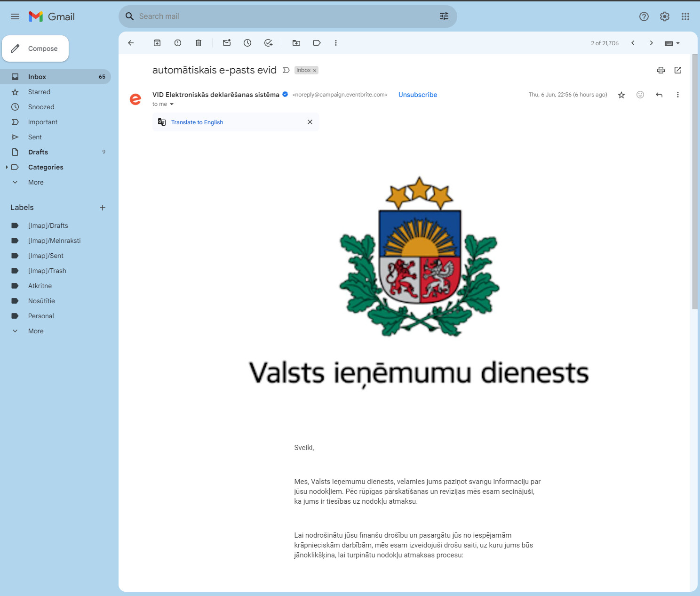Snooze this email with clock icon
Screen dimensions: 700x596
pyautogui.click(x=247, y=43)
